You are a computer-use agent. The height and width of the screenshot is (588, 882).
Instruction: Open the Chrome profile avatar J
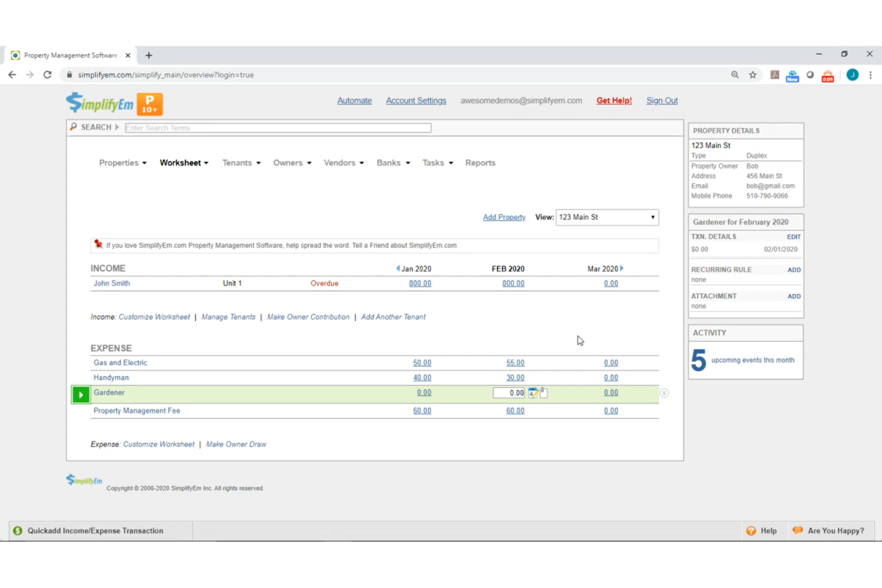coord(852,75)
